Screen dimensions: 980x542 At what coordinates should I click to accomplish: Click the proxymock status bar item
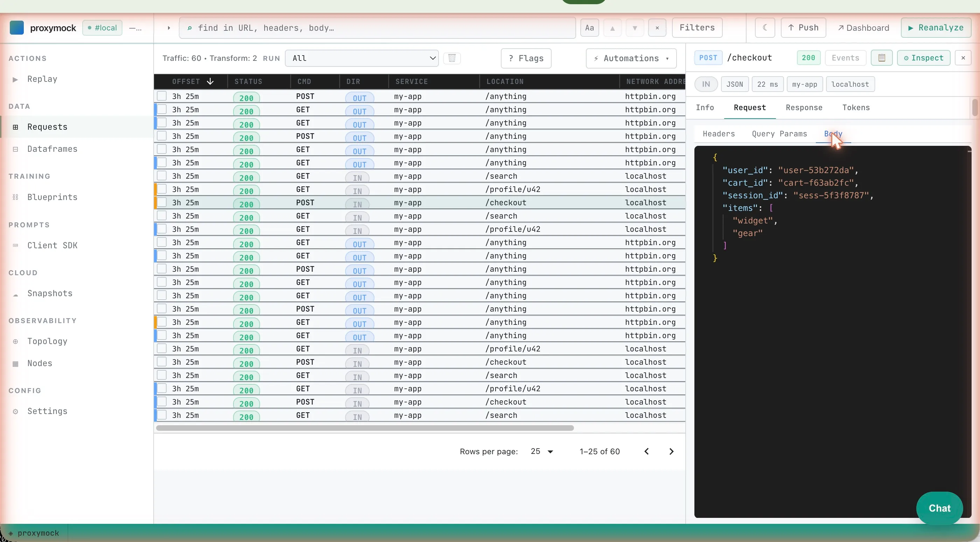click(34, 533)
